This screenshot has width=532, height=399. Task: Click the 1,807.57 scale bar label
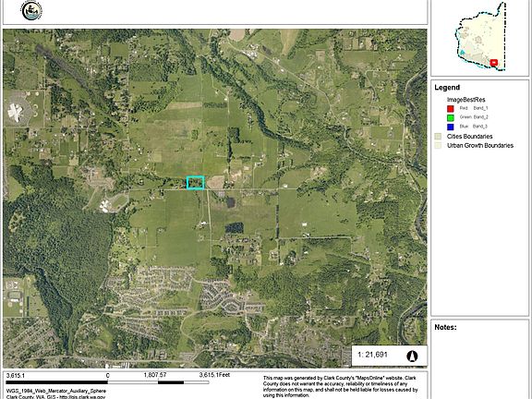click(x=155, y=375)
